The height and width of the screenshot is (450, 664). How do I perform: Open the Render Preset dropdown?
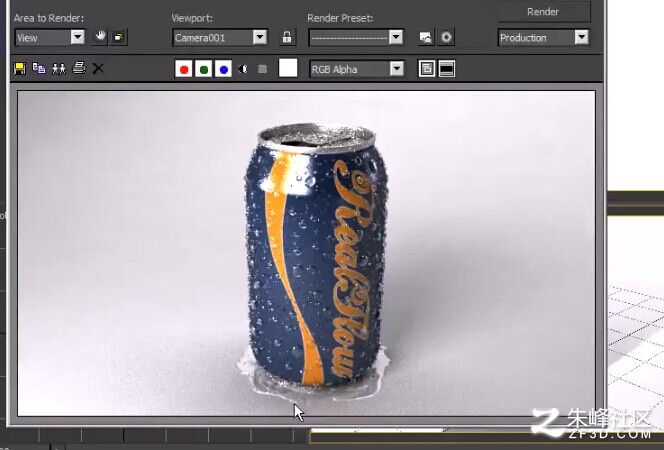point(356,37)
